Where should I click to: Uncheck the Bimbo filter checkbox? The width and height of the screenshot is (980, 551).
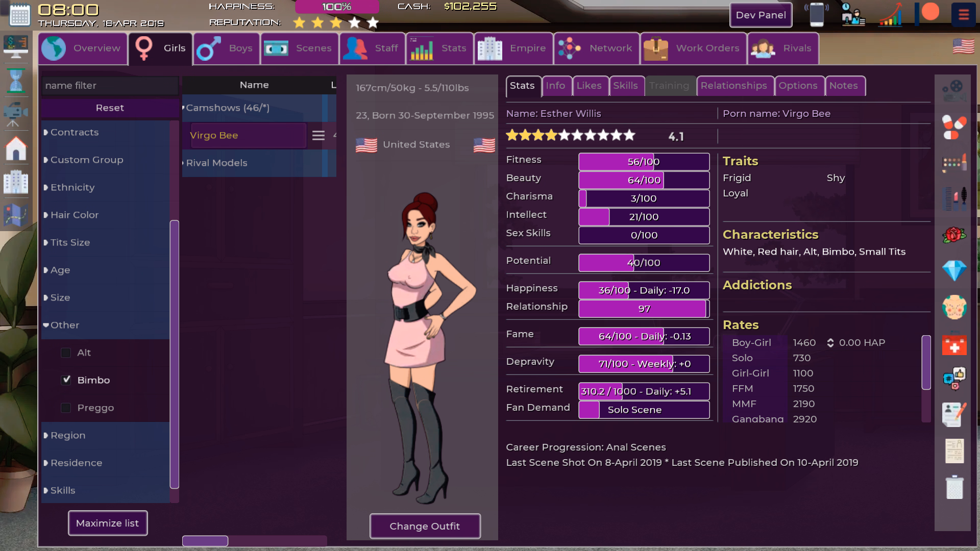[66, 380]
